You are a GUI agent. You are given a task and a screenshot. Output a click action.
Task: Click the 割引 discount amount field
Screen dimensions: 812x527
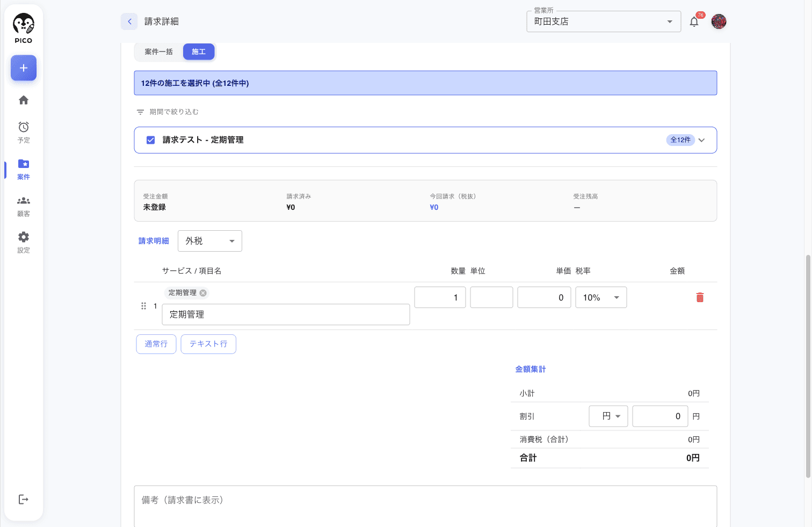[x=660, y=416]
